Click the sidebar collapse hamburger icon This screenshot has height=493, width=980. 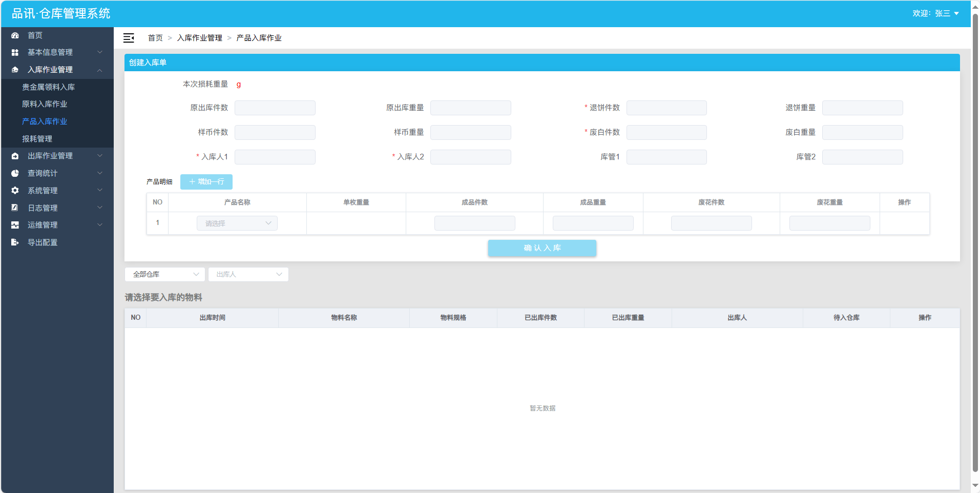coord(129,38)
